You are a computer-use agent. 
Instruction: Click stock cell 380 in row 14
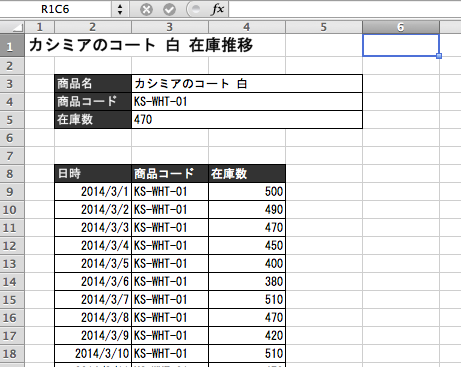tap(247, 282)
